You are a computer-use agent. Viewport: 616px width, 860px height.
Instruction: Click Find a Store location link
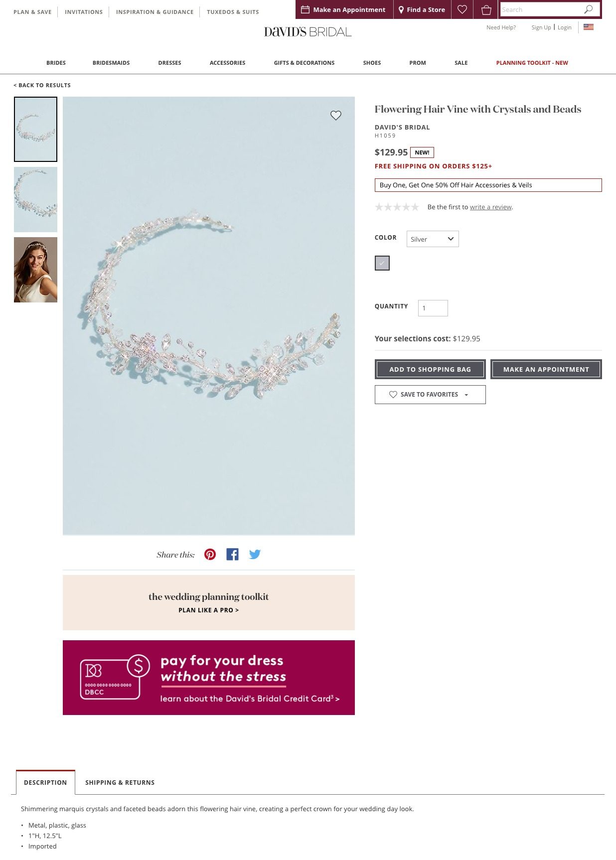click(422, 9)
